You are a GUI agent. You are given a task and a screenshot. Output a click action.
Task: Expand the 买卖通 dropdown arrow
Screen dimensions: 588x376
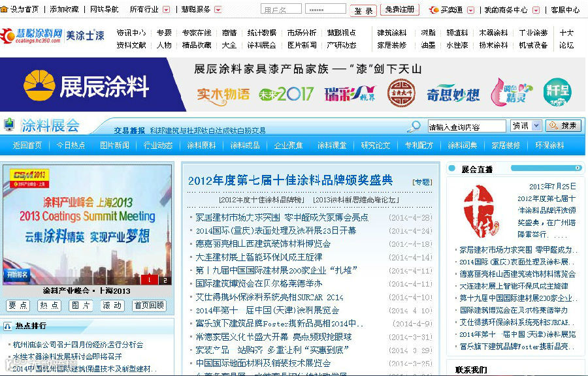pos(470,10)
